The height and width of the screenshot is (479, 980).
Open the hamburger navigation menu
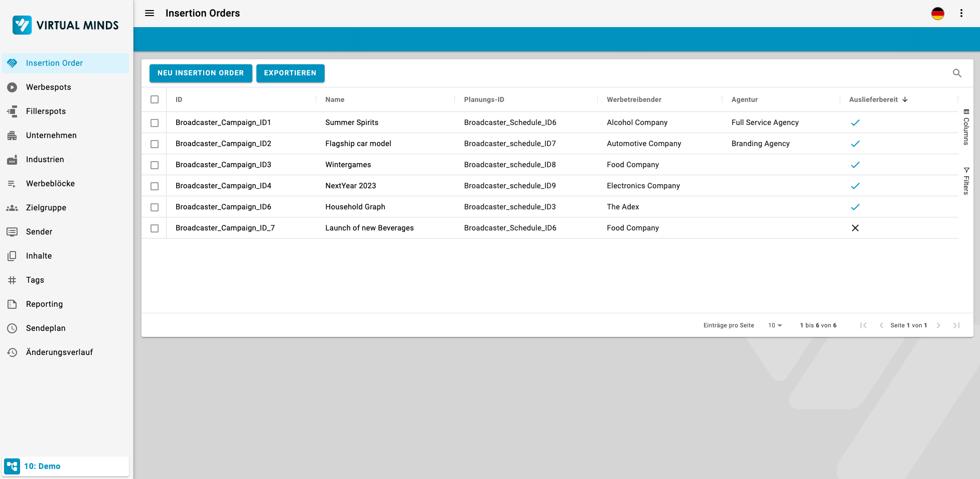(x=150, y=13)
